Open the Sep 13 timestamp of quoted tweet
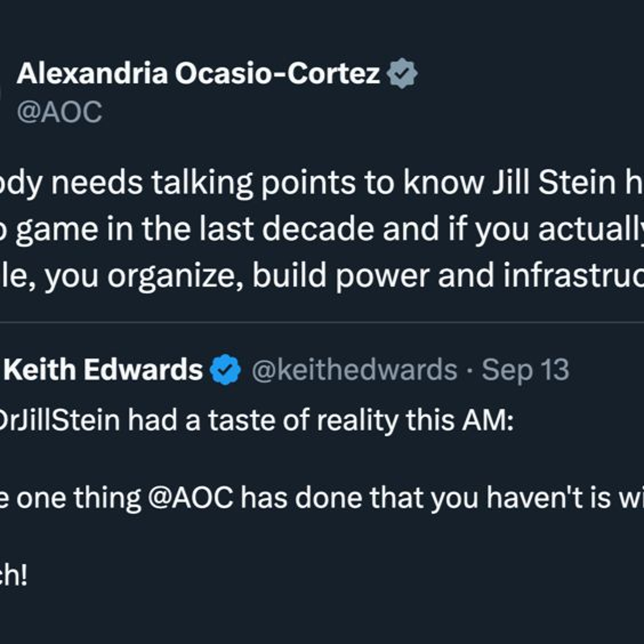 tap(525, 370)
